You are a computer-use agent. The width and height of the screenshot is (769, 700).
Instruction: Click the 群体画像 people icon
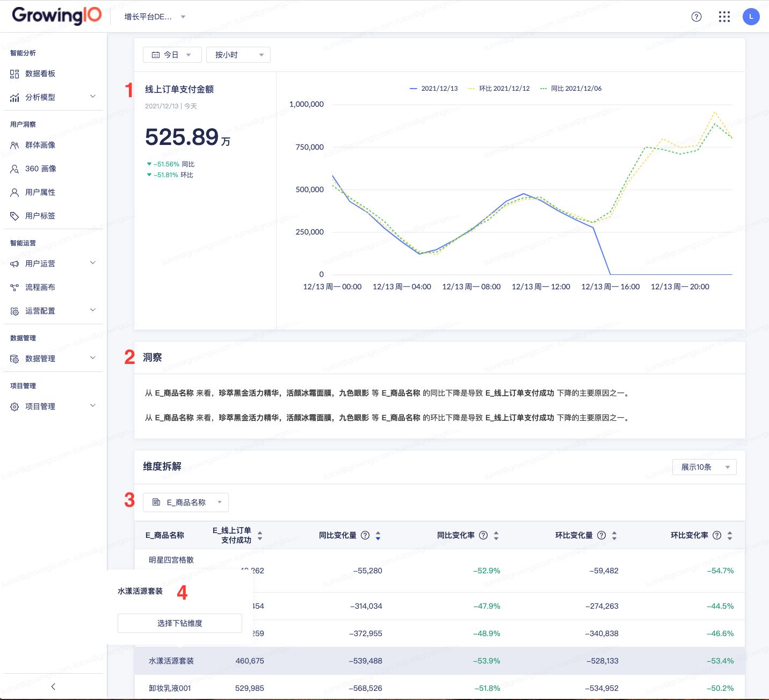(14, 145)
